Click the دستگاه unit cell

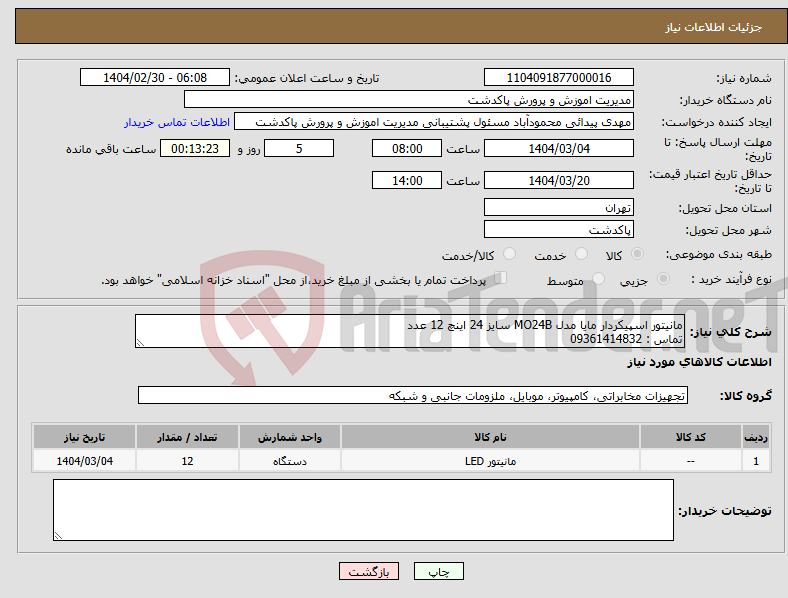(x=290, y=461)
